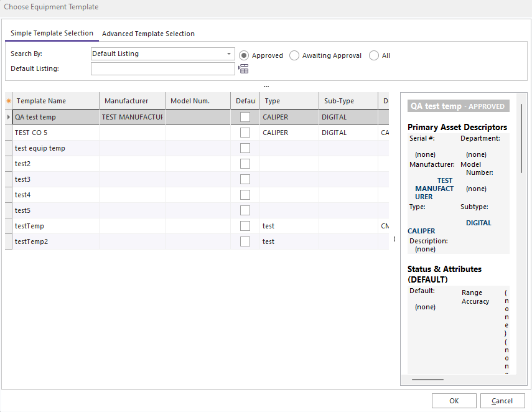Open the Search By dropdown
Image resolution: width=532 pixels, height=412 pixels.
click(228, 54)
